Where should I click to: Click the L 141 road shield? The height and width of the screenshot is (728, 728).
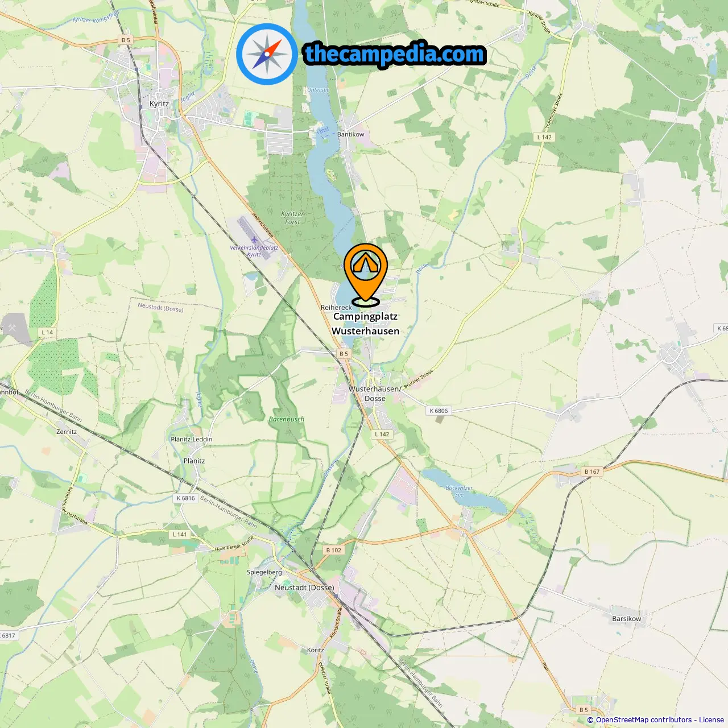(179, 535)
